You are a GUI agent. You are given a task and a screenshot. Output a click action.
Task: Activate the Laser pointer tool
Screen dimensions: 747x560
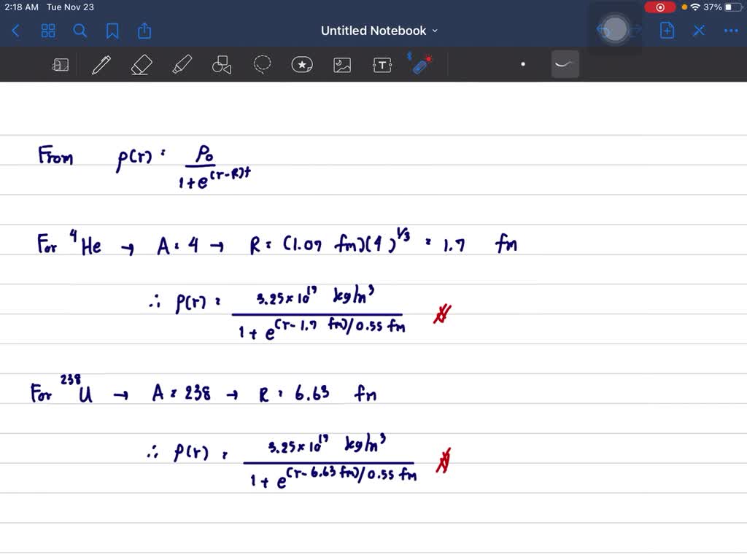[422, 64]
